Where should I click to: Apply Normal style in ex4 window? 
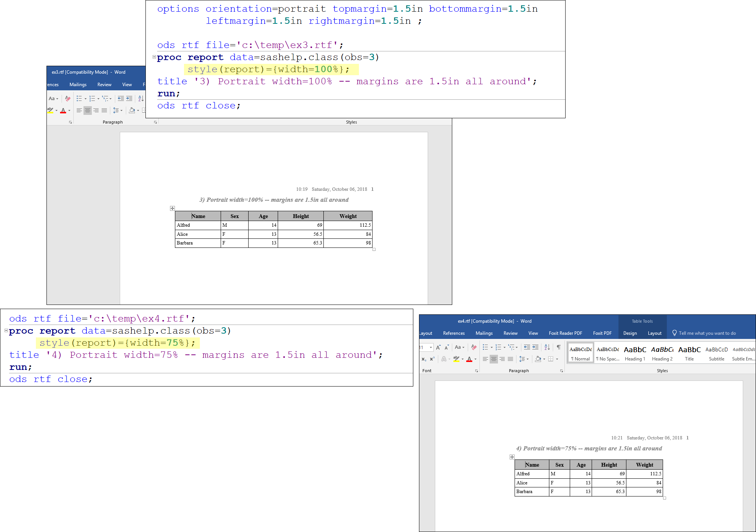click(x=581, y=353)
